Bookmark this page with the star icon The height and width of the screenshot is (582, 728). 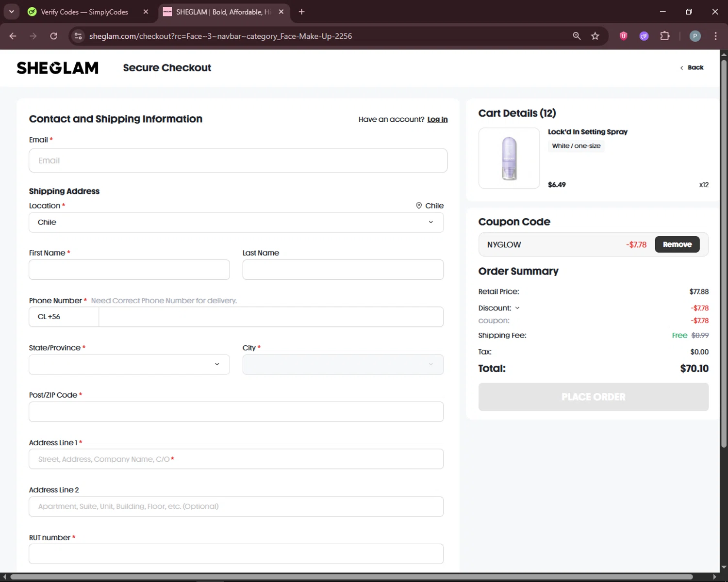(x=595, y=36)
